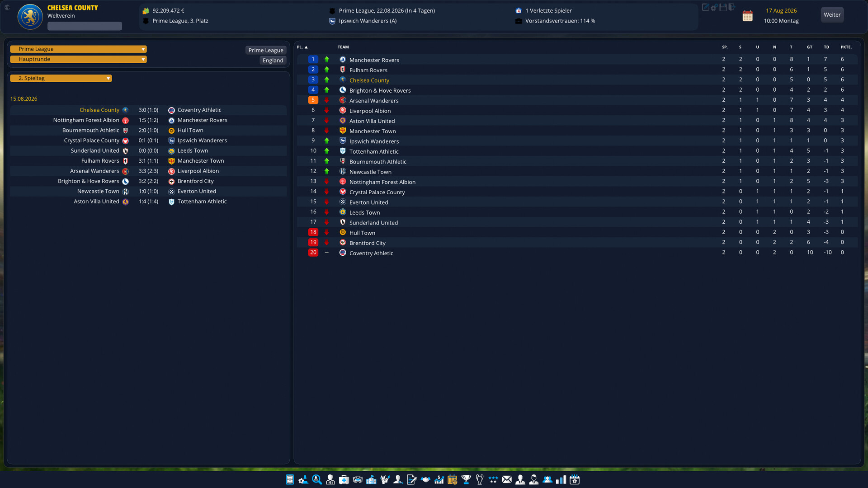Click Vorstandsvertrauen: 114 % info
This screenshot has height=488, width=868.
[x=560, y=21]
